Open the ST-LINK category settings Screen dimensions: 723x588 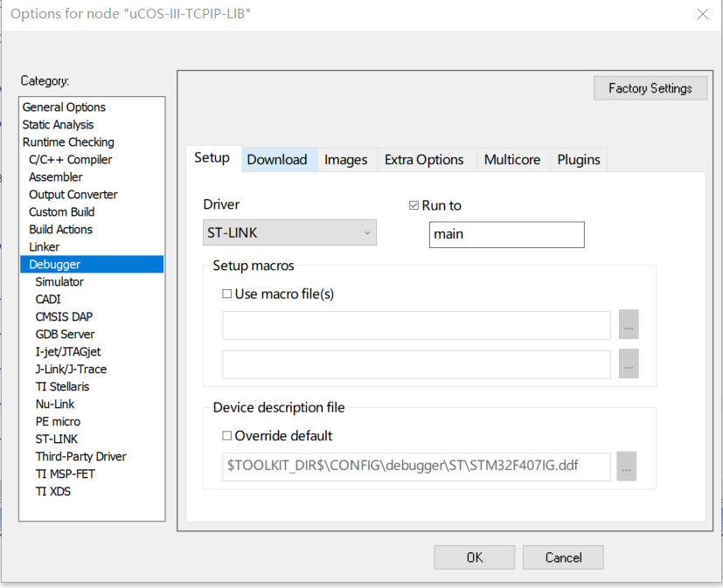coord(56,439)
